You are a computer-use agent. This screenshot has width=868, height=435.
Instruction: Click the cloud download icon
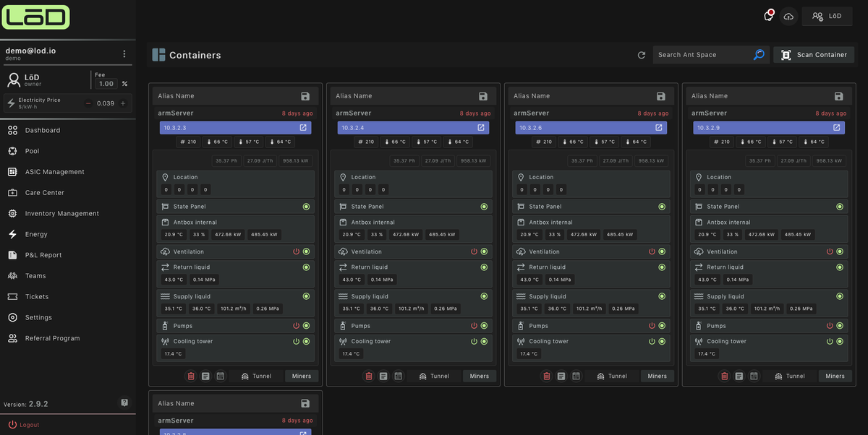coord(788,16)
